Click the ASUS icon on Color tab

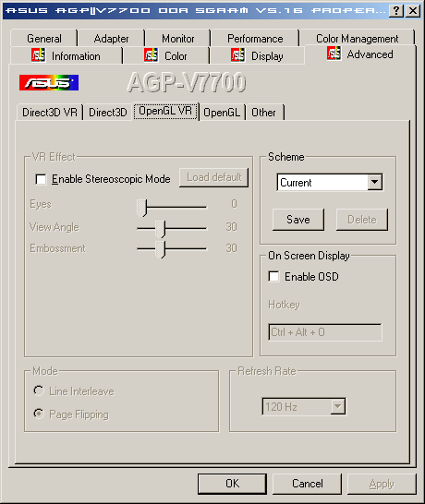(151, 55)
